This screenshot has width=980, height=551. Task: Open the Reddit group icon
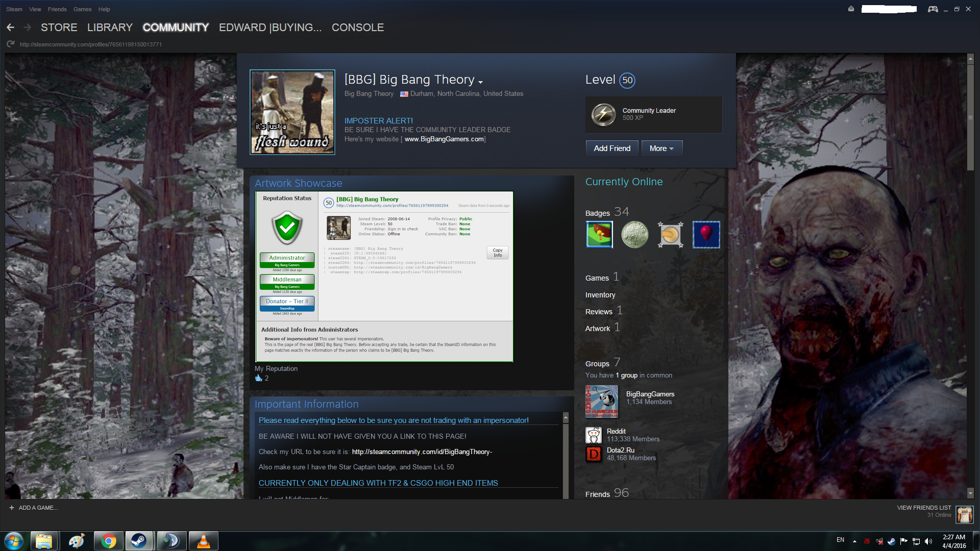point(594,435)
